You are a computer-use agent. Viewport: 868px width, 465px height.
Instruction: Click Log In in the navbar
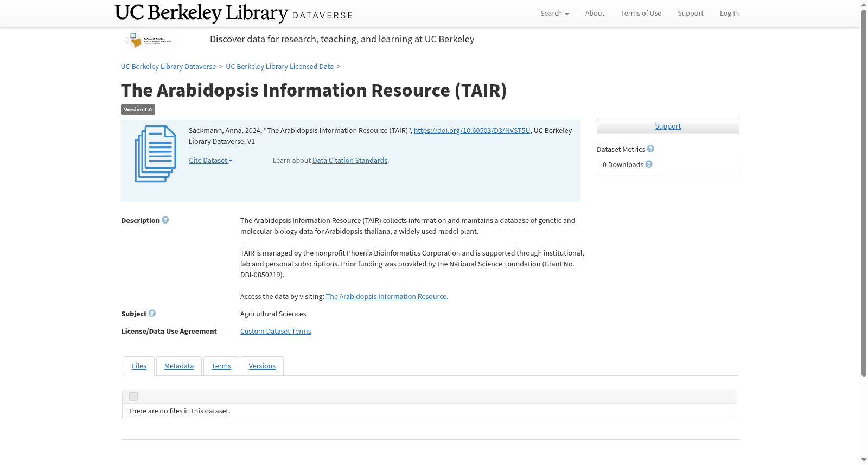click(x=729, y=14)
